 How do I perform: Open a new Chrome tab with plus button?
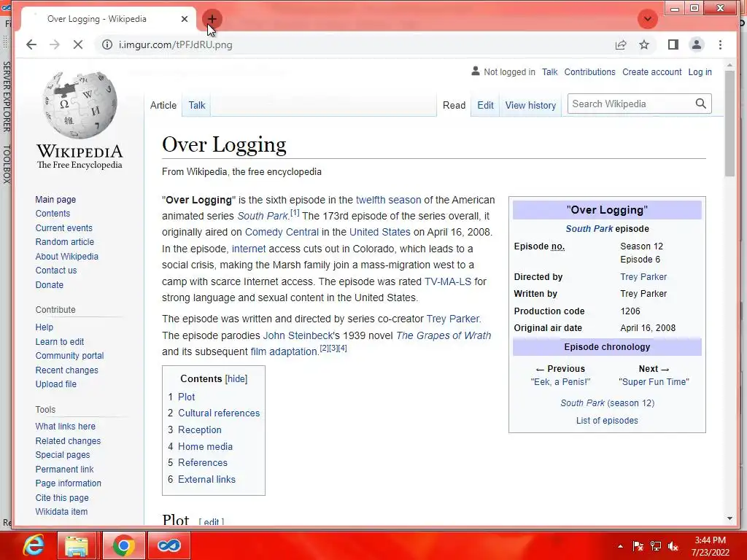click(x=212, y=19)
